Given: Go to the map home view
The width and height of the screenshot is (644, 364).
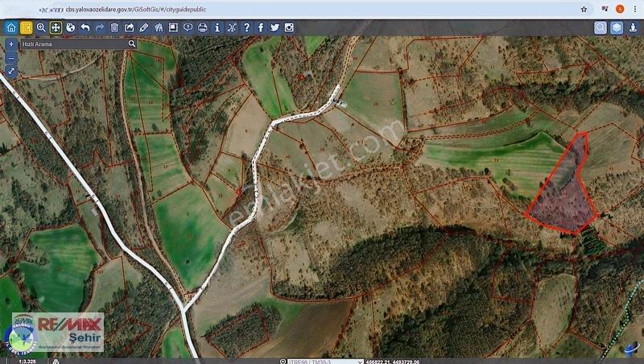Looking at the screenshot, I should pyautogui.click(x=11, y=27).
